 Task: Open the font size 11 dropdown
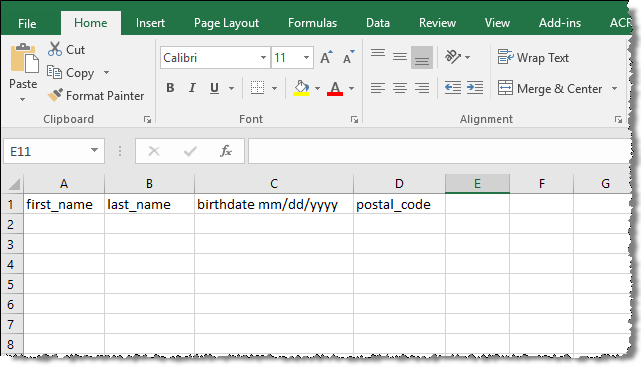point(306,58)
